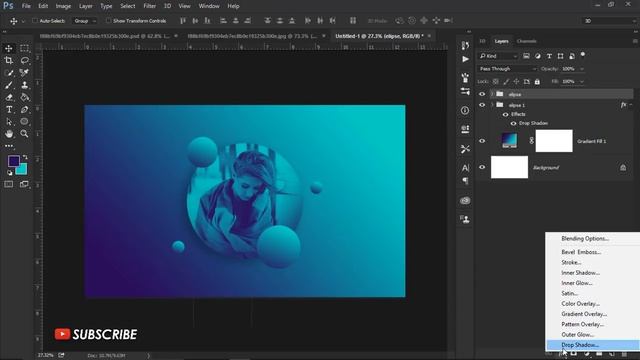Switch to the Channels tab
This screenshot has width=640, height=360.
(x=527, y=41)
